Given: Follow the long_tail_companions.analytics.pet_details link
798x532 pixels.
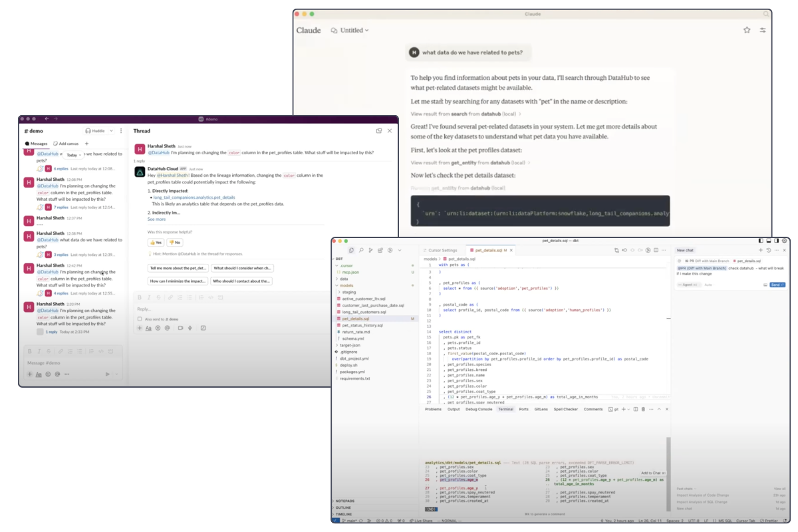Looking at the screenshot, I should click(x=194, y=198).
